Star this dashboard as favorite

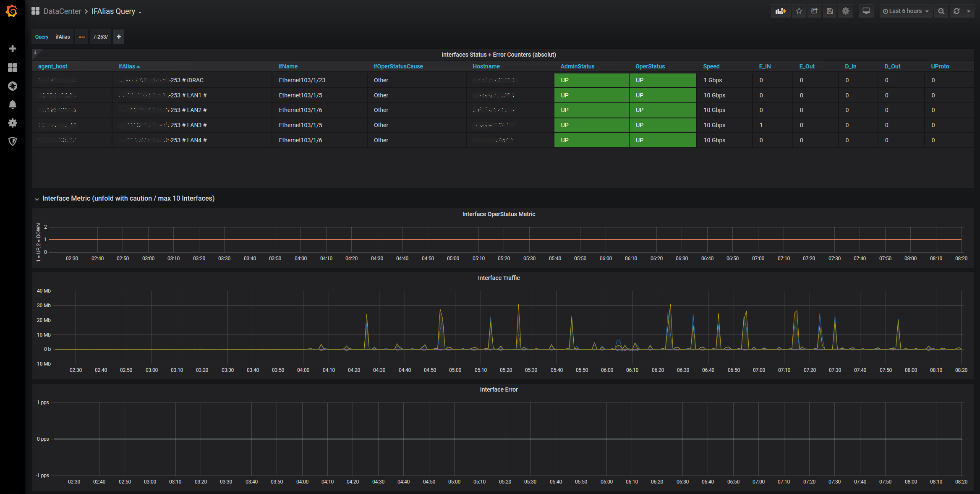[799, 11]
